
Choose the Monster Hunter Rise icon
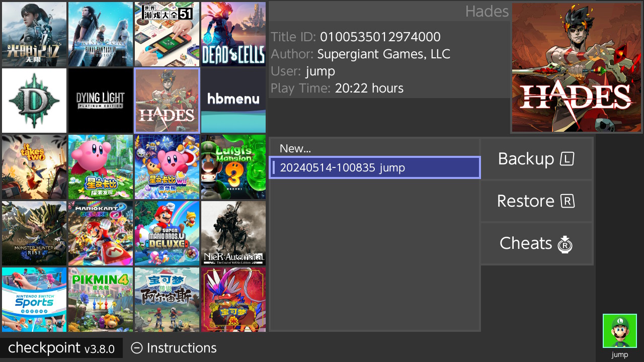coord(34,233)
